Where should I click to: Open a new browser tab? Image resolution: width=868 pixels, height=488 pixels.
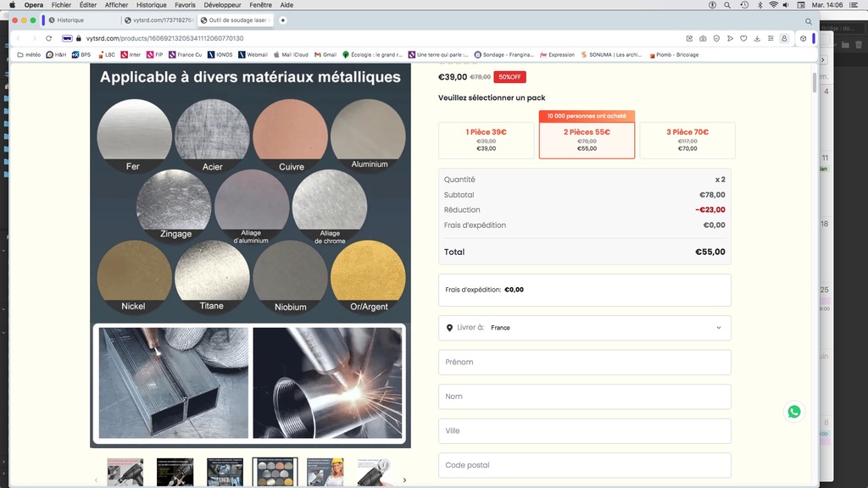pos(283,20)
